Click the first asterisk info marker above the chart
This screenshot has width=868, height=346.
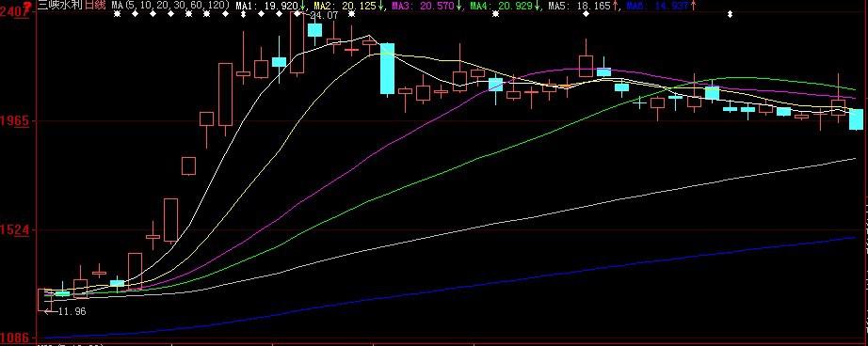click(x=116, y=14)
